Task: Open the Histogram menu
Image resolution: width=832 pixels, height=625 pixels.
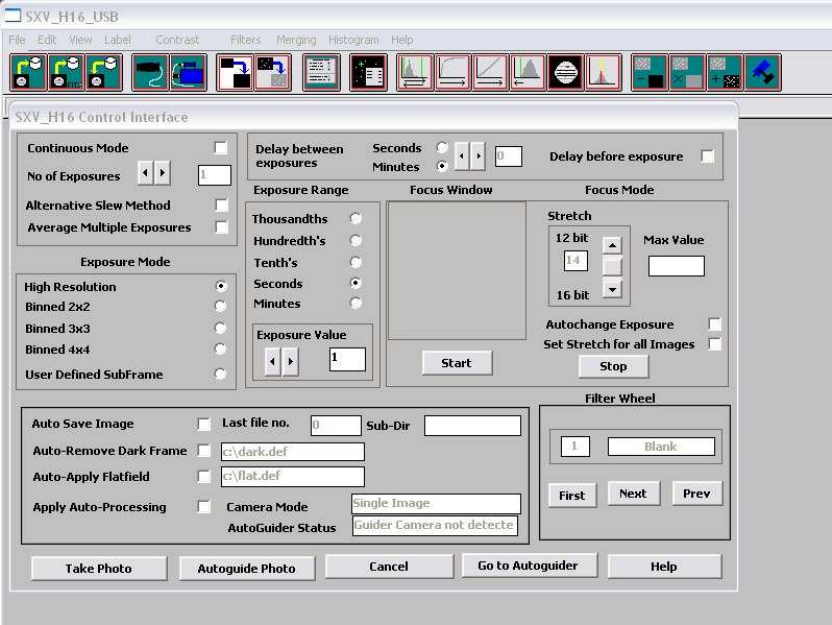Action: (x=353, y=40)
